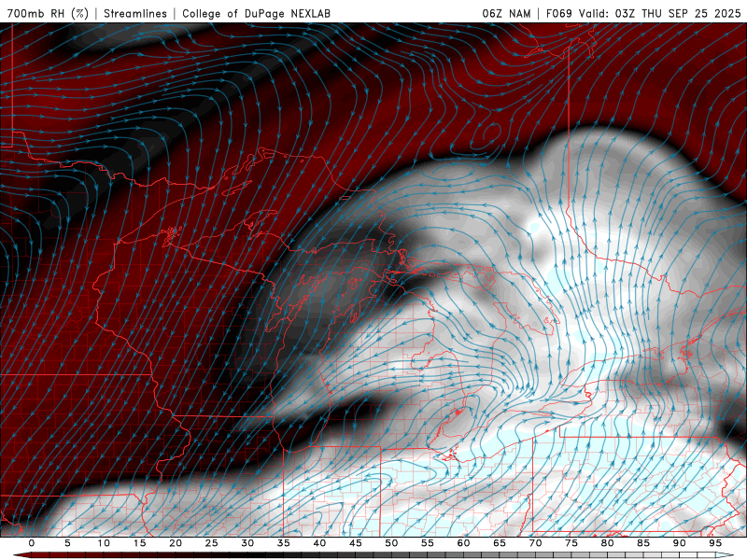This screenshot has width=747, height=560.
Task: Click 'F069 Valid: 03Z THU SEP 25 2025'
Action: pyautogui.click(x=643, y=13)
